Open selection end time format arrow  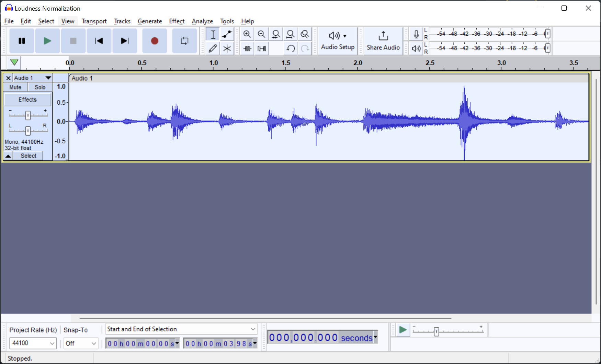click(255, 343)
